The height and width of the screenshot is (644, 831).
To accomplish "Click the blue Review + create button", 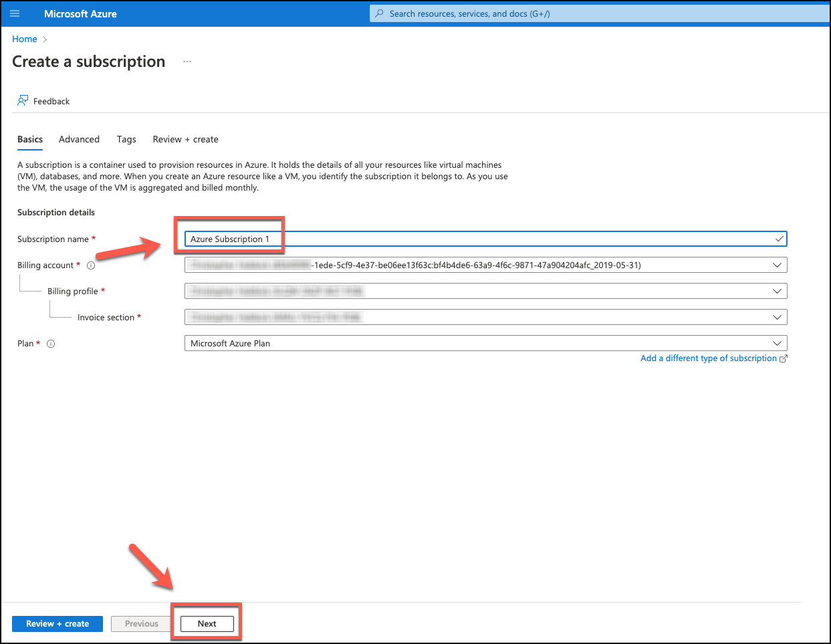I will 57,624.
